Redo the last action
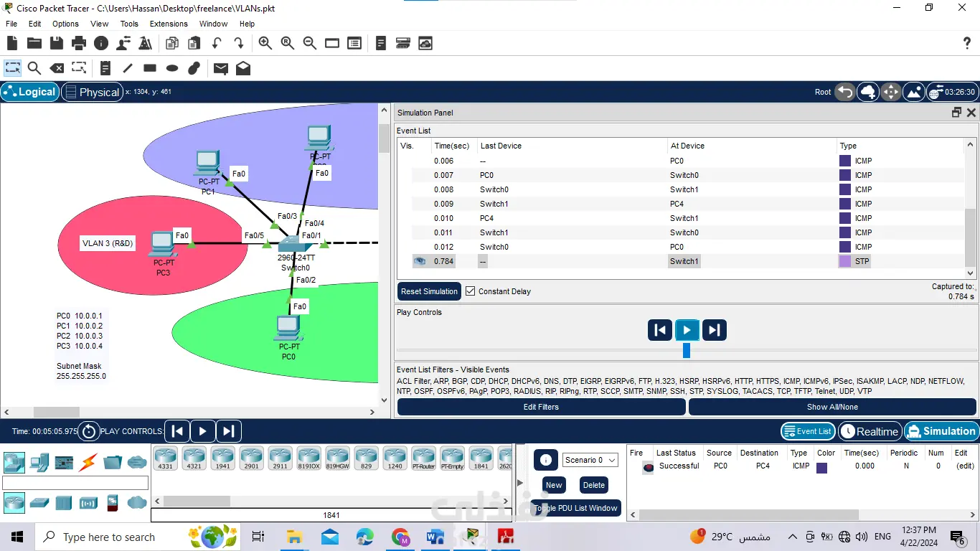The image size is (980, 551). pyautogui.click(x=238, y=44)
